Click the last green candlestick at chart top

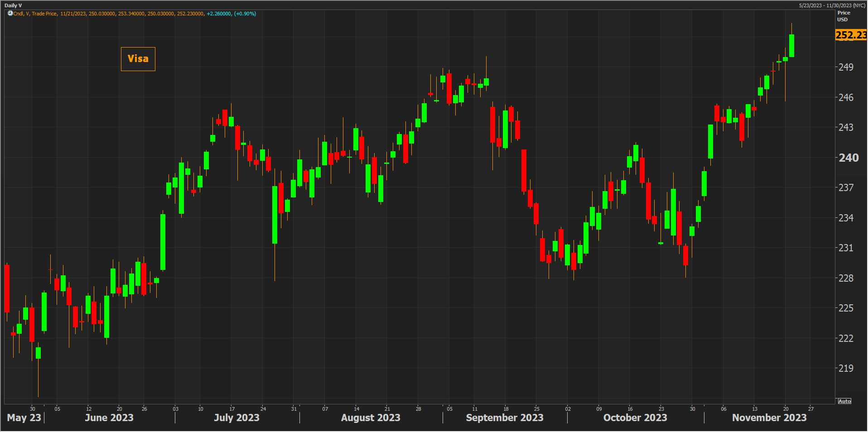791,46
